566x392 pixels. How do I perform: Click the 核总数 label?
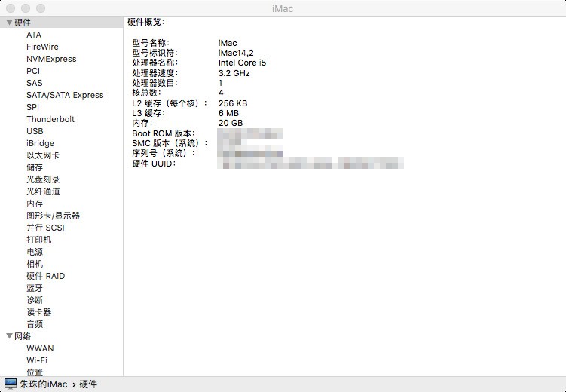tap(146, 93)
